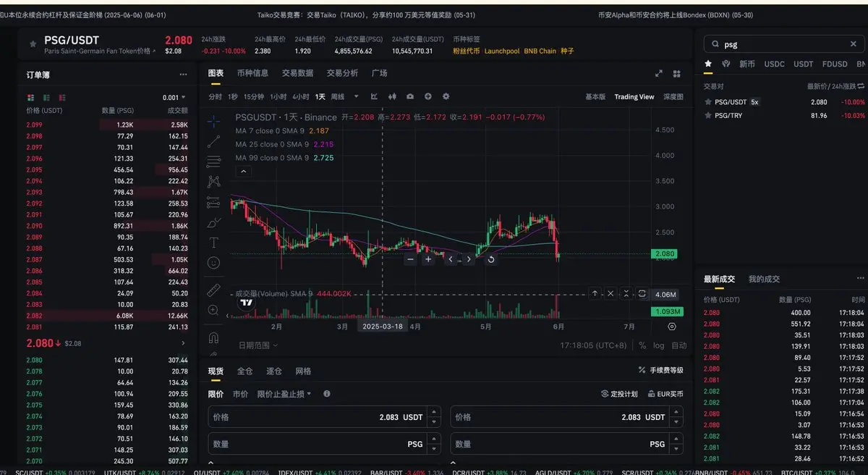Zoom out chart with minus button

pyautogui.click(x=411, y=259)
